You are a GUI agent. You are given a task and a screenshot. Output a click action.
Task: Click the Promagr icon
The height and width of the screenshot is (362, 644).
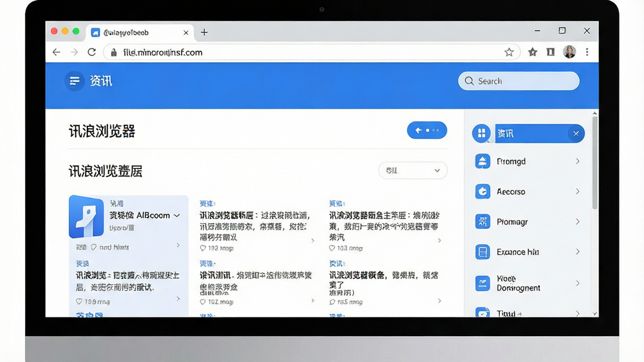point(482,222)
